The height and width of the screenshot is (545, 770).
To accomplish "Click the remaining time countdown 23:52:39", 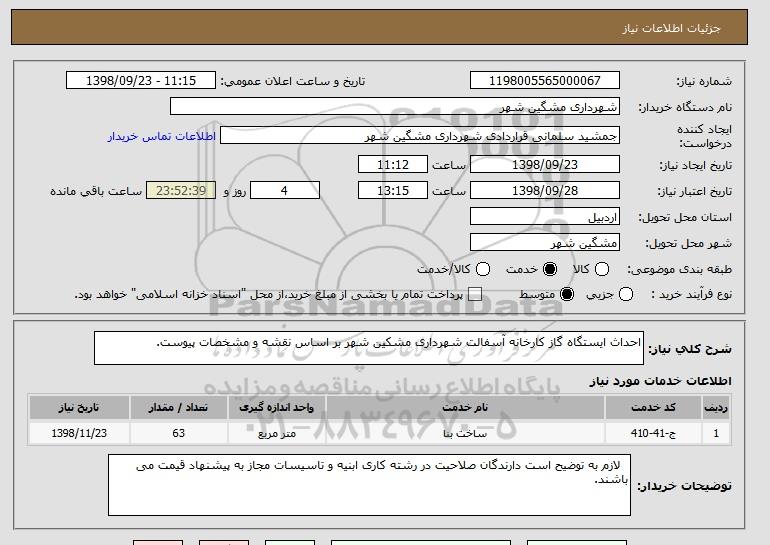I will [181, 191].
